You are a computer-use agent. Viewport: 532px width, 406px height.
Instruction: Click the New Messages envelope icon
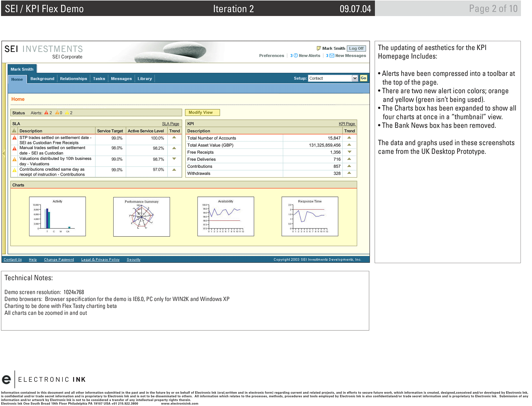coord(332,56)
